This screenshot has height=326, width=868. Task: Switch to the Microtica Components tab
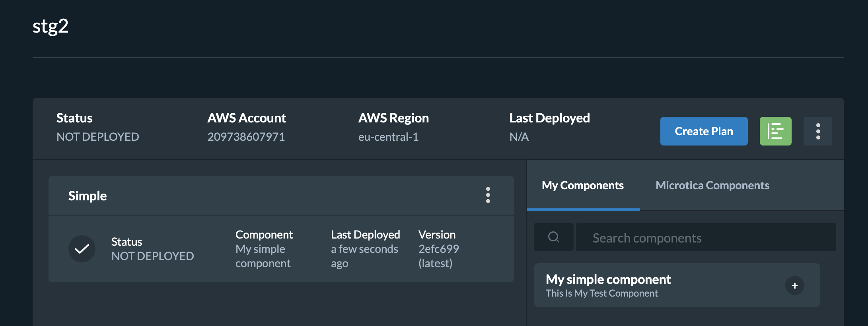[712, 185]
